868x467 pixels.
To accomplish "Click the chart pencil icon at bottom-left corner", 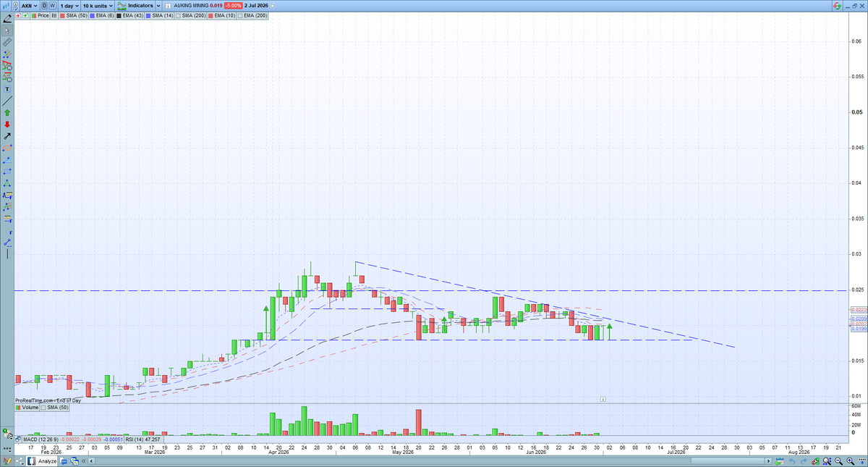I will pyautogui.click(x=7, y=460).
